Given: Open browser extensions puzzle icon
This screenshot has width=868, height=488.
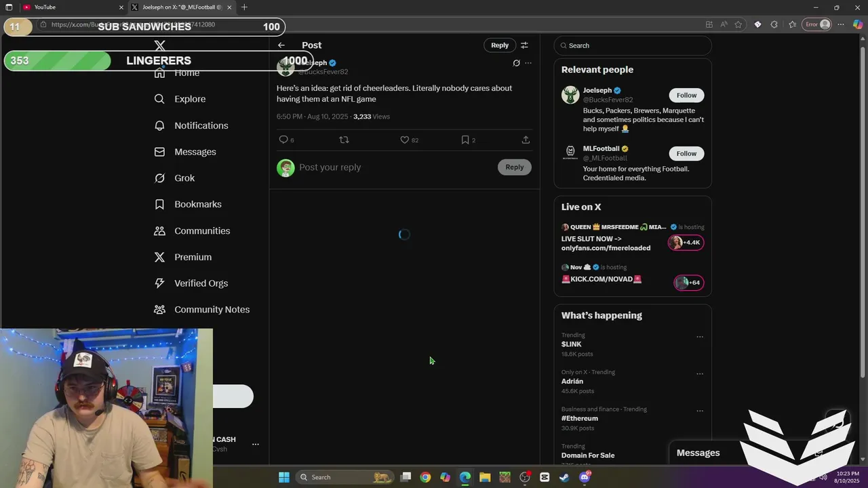Looking at the screenshot, I should click(774, 24).
